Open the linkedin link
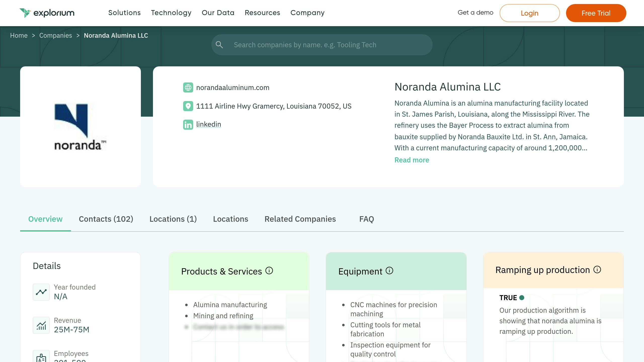This screenshot has height=362, width=644. pyautogui.click(x=209, y=124)
